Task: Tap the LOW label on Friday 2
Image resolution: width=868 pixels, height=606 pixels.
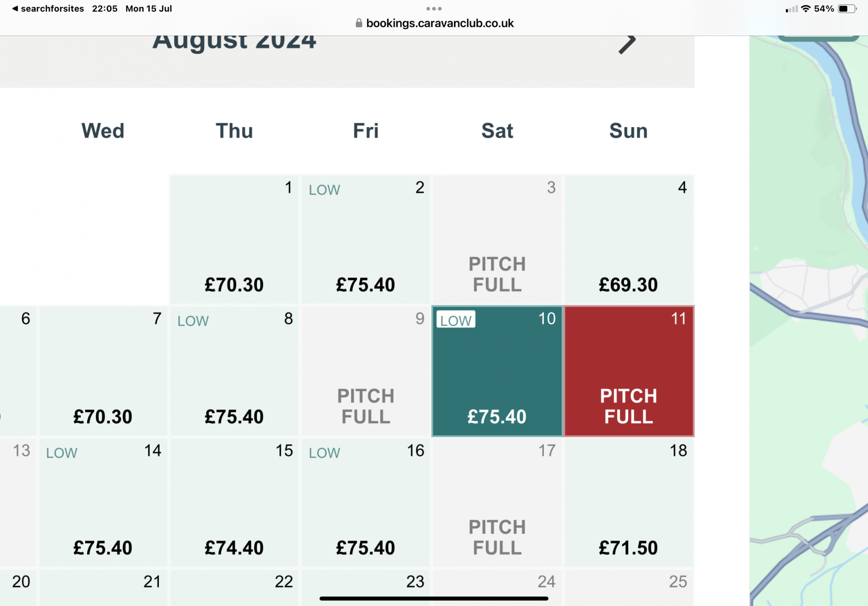Action: pos(324,190)
